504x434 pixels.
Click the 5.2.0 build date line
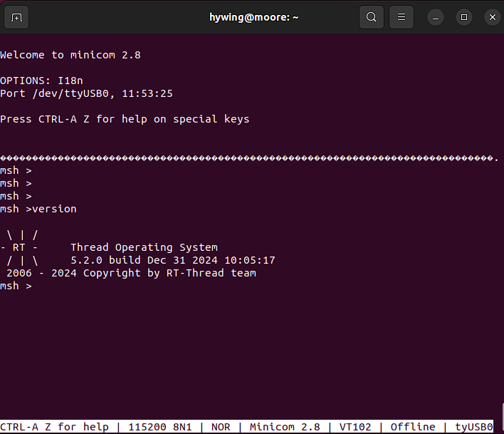pyautogui.click(x=172, y=260)
